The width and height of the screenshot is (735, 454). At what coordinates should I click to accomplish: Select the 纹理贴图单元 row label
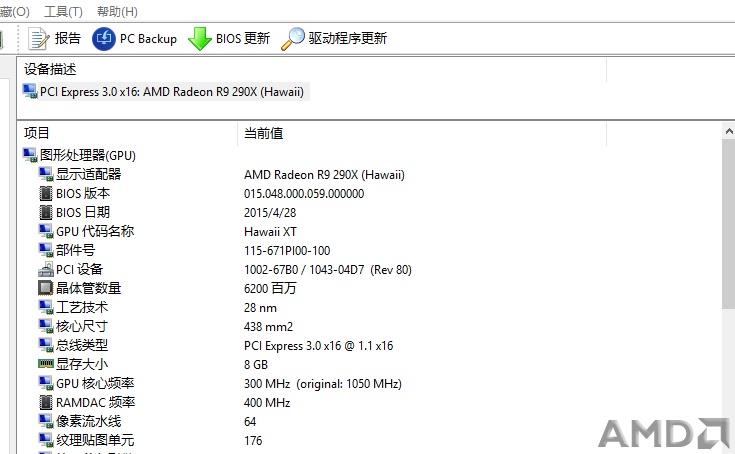[x=95, y=440]
